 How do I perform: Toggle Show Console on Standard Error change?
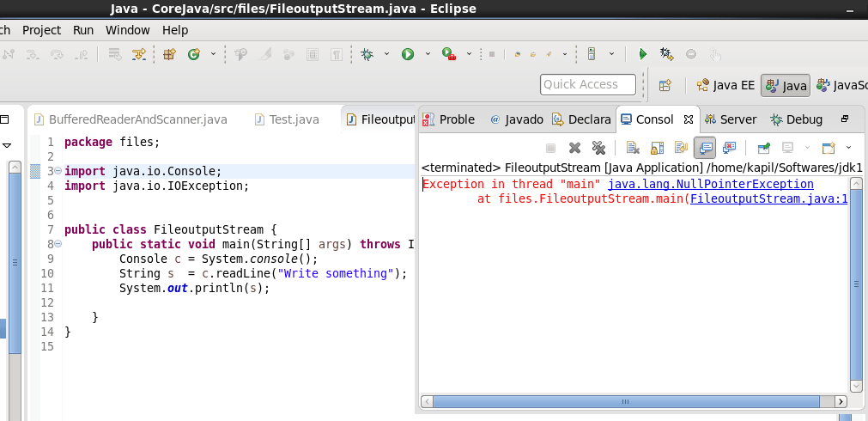[x=730, y=148]
